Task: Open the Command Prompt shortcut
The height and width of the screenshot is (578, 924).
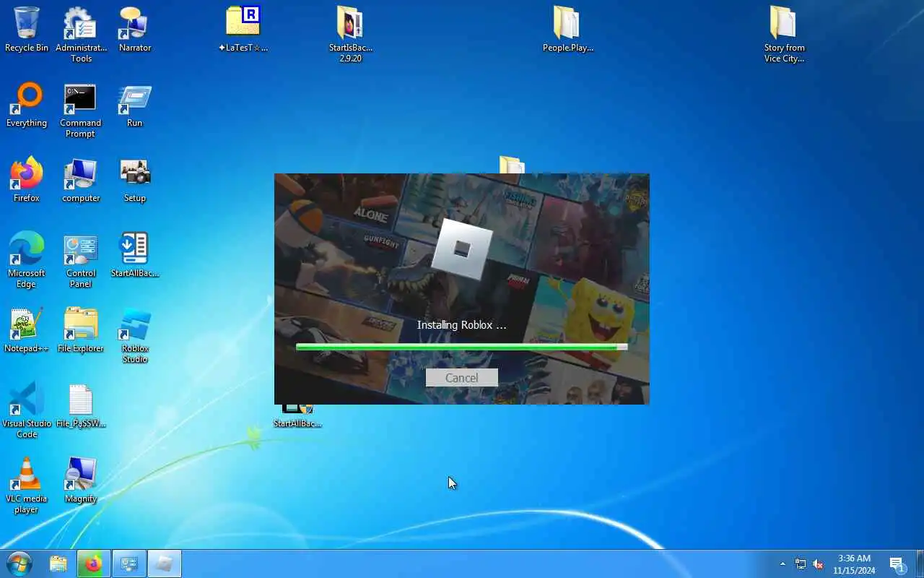Action: tap(81, 111)
